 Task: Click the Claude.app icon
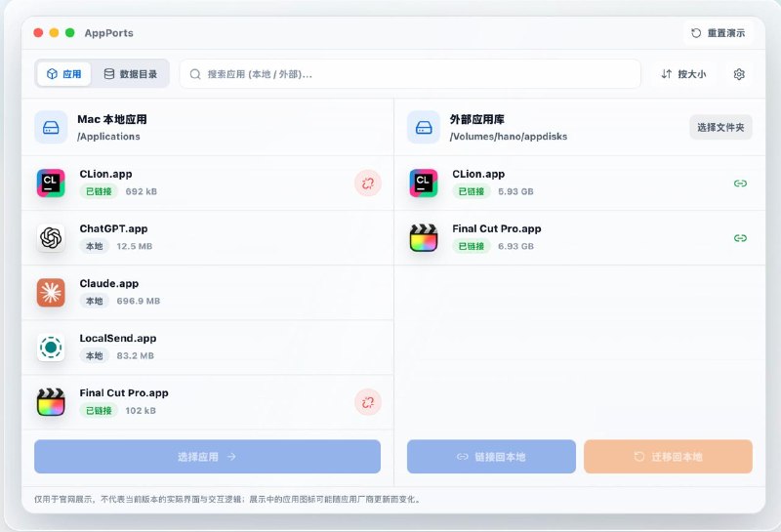[x=51, y=293]
